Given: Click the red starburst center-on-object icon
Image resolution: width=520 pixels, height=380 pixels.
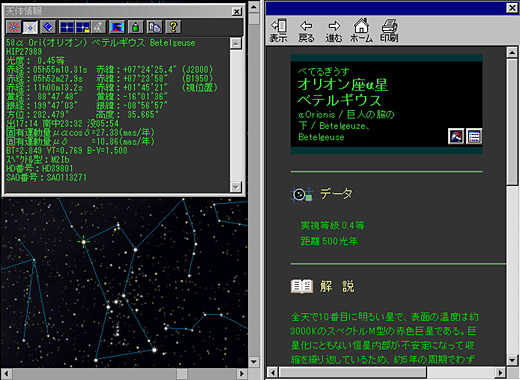Looking at the screenshot, I should 13,27.
